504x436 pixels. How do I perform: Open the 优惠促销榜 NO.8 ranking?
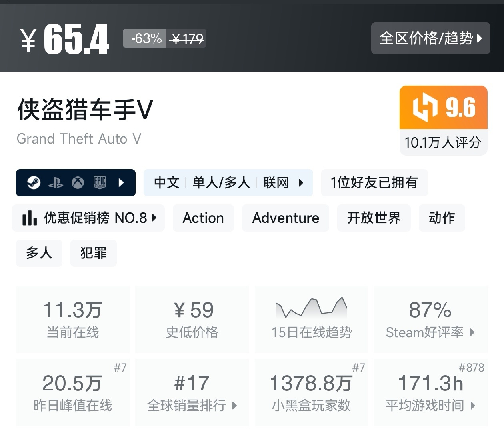[x=88, y=218]
